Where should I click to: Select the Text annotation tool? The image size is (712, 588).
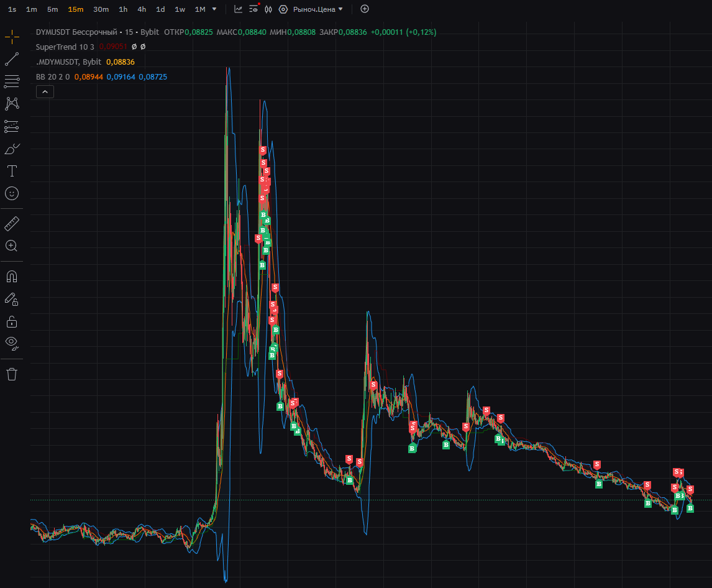(12, 171)
